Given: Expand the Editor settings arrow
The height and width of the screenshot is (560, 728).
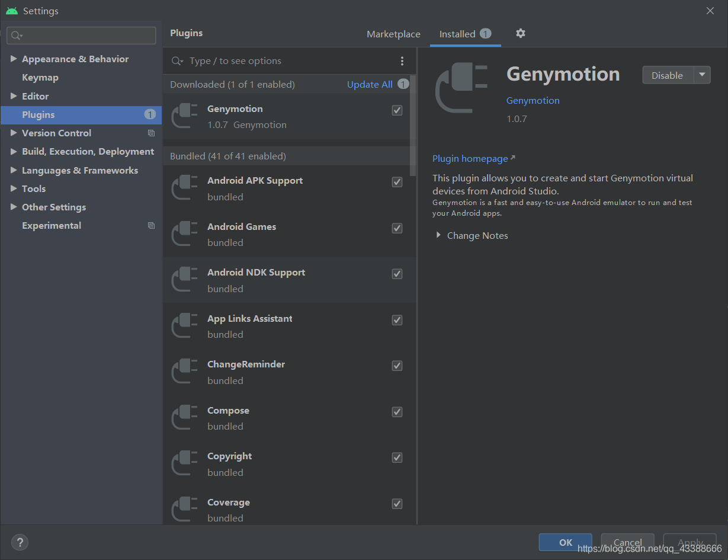Looking at the screenshot, I should point(14,96).
